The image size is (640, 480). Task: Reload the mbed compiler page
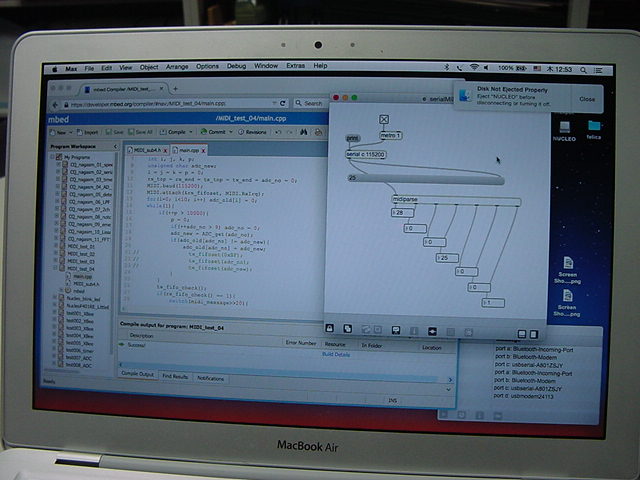pyautogui.click(x=282, y=103)
